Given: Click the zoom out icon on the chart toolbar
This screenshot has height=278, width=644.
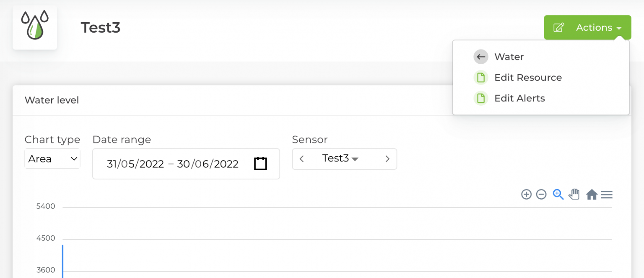Looking at the screenshot, I should click(x=541, y=194).
